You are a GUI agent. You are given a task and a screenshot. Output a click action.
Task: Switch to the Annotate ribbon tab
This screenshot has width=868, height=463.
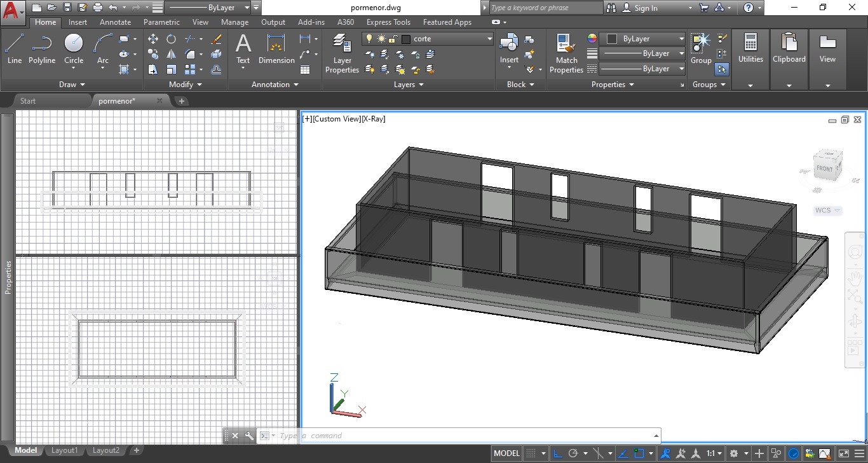tap(115, 22)
